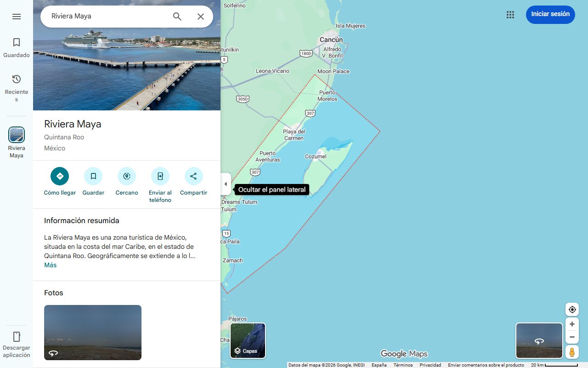
Task: Open Guardado from the left sidebar
Action: 17,46
